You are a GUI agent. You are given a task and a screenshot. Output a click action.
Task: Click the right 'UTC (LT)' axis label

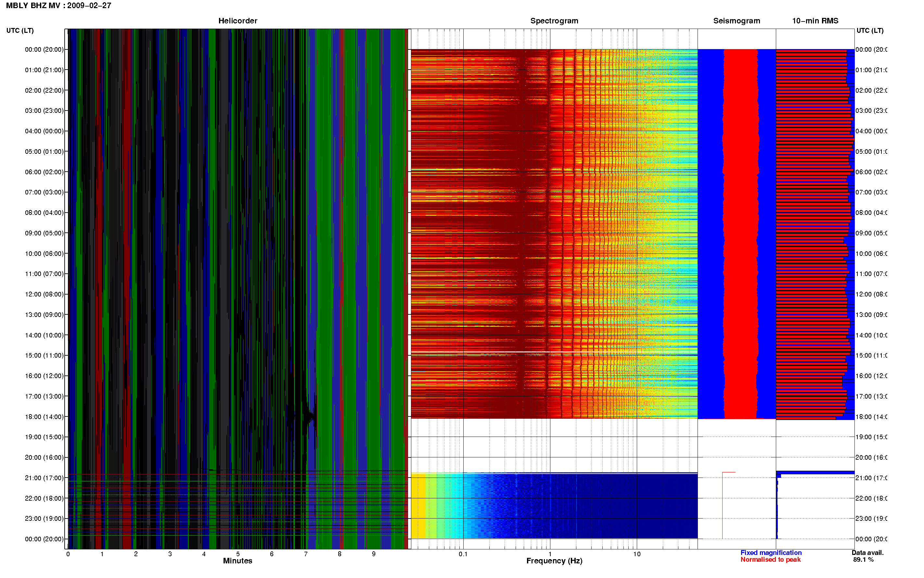coord(870,31)
